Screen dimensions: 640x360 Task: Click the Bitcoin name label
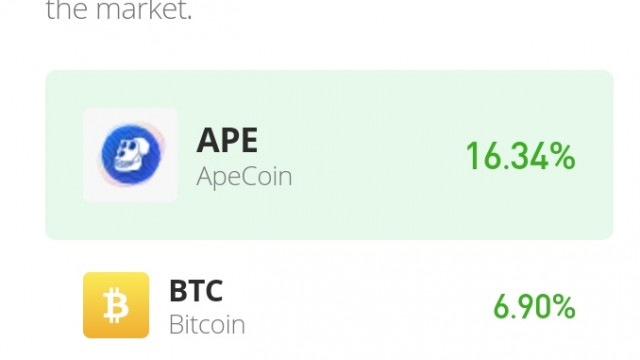(207, 324)
